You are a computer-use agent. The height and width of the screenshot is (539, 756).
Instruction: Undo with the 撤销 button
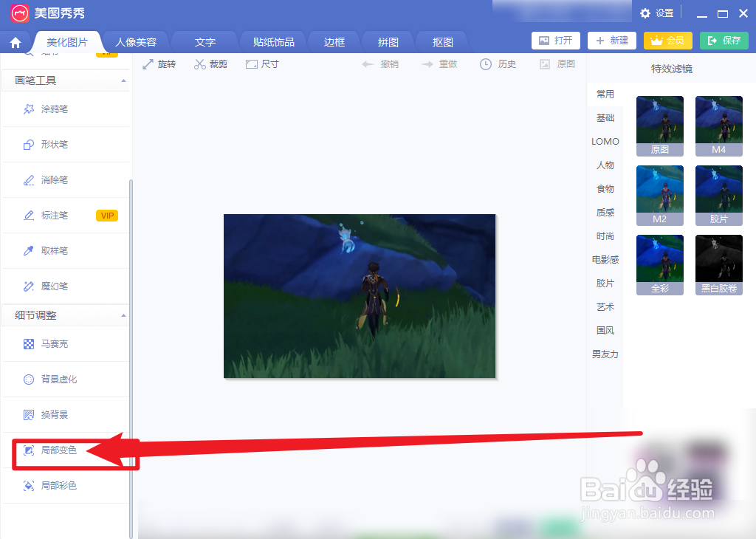coord(380,64)
